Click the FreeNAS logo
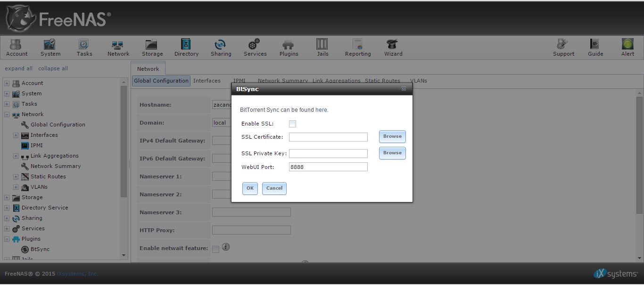The image size is (644, 285). click(x=58, y=19)
